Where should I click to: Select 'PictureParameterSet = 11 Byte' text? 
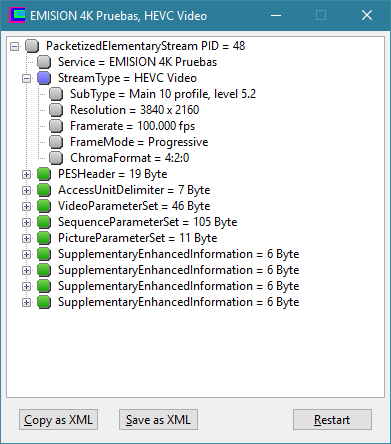coord(138,238)
